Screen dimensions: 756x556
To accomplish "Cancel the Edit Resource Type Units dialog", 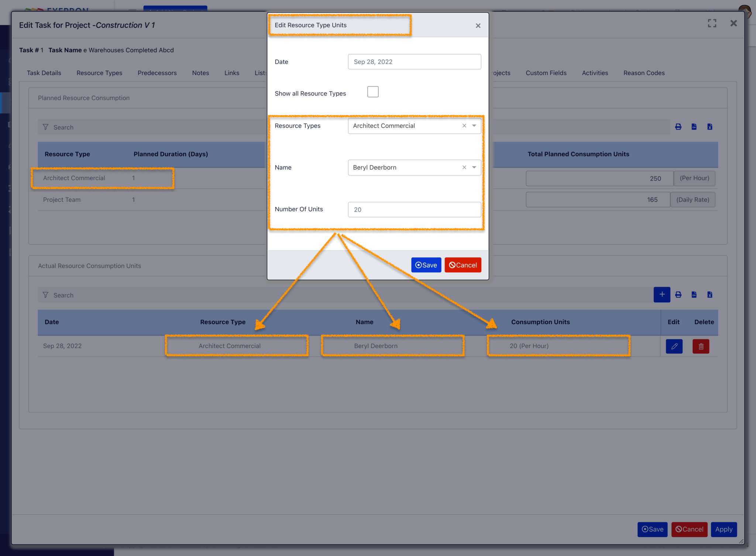I will 463,265.
